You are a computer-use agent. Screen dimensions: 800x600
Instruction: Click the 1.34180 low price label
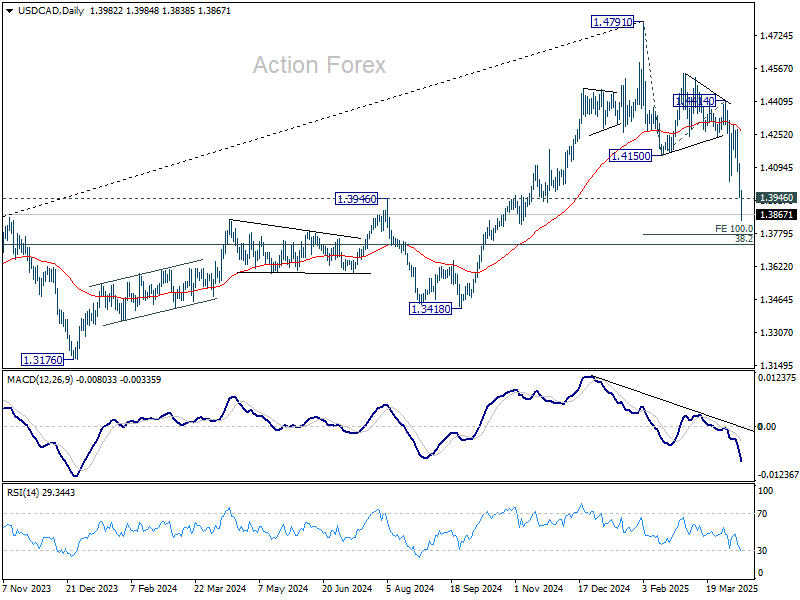click(431, 309)
